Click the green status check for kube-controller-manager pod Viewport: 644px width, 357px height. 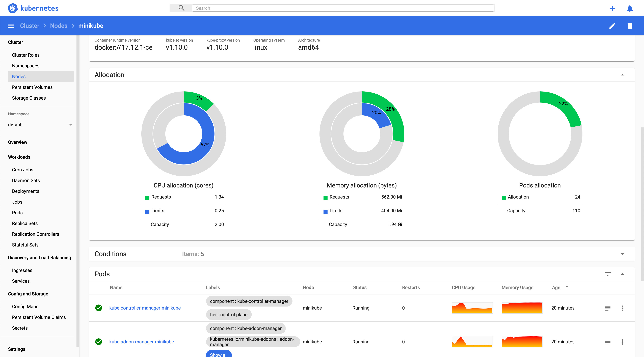point(99,308)
